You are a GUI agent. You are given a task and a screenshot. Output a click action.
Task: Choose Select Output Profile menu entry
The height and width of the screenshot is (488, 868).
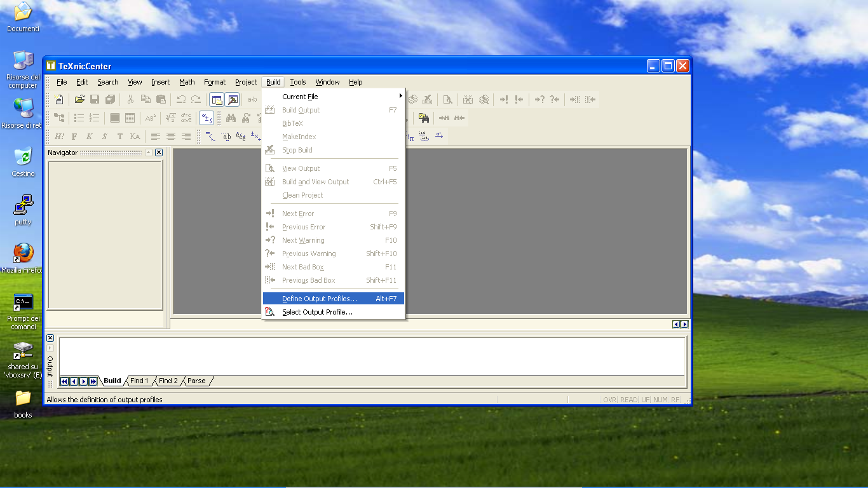tap(334, 312)
